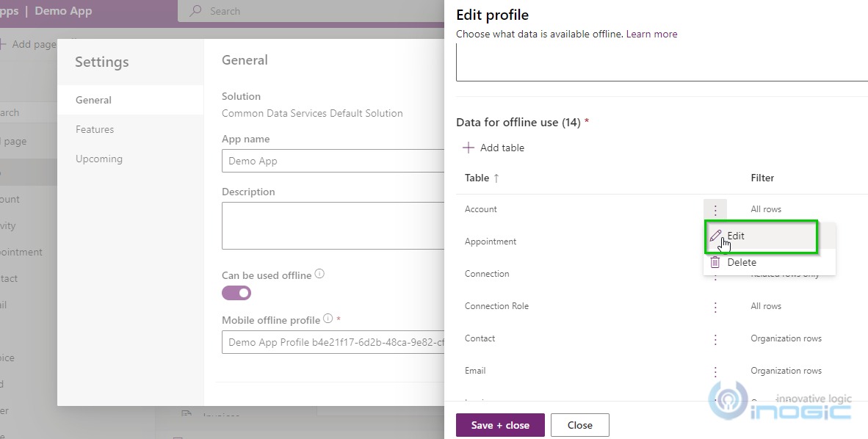
Task: Select Edit from the context menu
Action: point(735,236)
